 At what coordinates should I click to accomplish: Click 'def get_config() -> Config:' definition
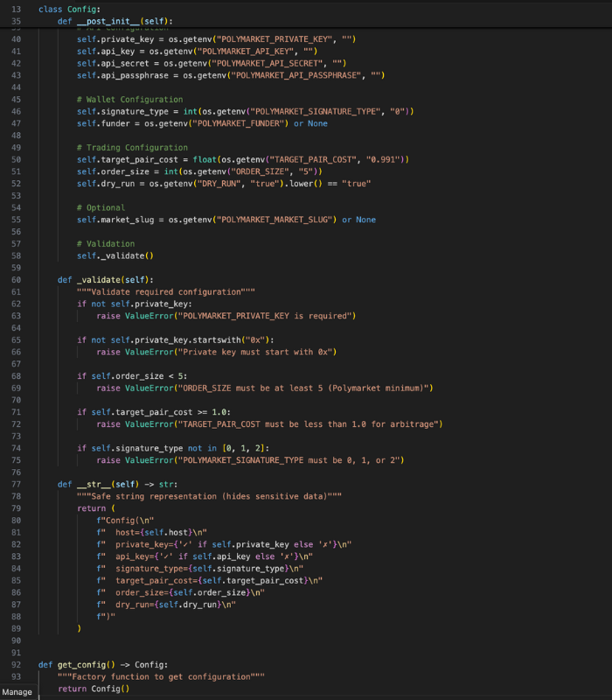pos(103,666)
